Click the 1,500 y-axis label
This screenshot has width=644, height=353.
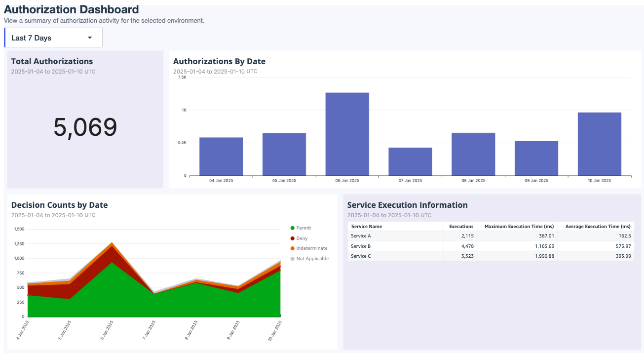19,229
